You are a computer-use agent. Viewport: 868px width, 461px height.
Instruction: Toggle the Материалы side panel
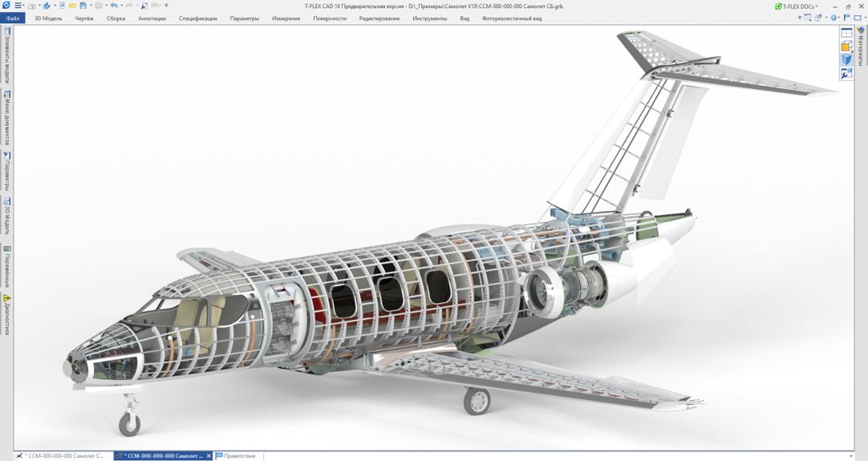[x=862, y=47]
